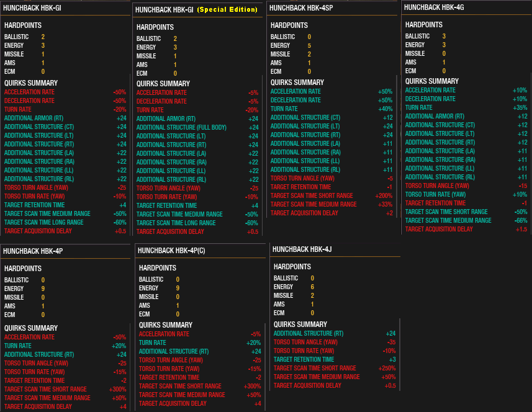This screenshot has width=532, height=412.
Task: Click ENERGY value 6 in HBK-4J panel
Action: coord(312,287)
